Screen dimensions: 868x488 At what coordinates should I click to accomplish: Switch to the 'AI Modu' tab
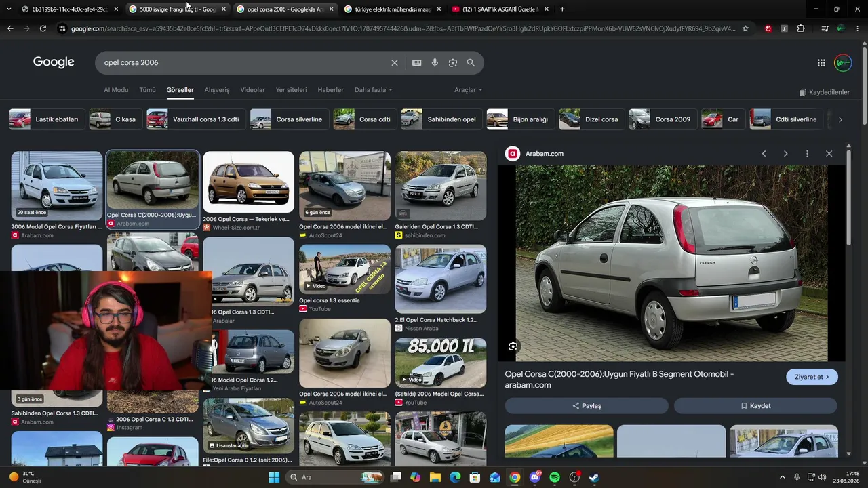click(x=116, y=90)
